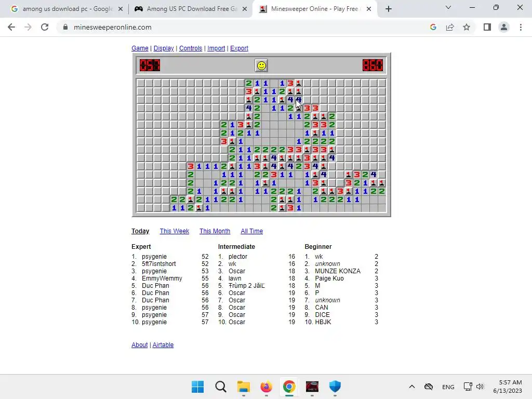
Task: Click the timer display
Action: [x=373, y=65]
